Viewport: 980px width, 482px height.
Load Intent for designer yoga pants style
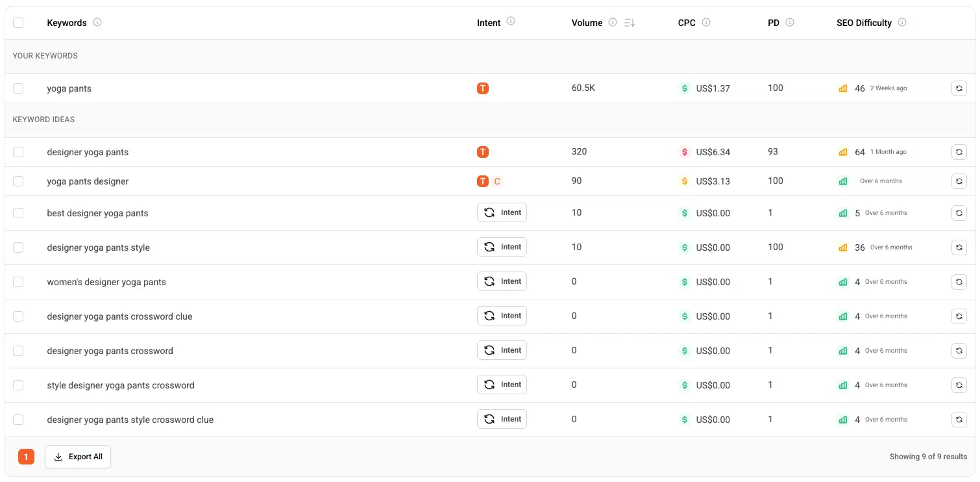(502, 247)
